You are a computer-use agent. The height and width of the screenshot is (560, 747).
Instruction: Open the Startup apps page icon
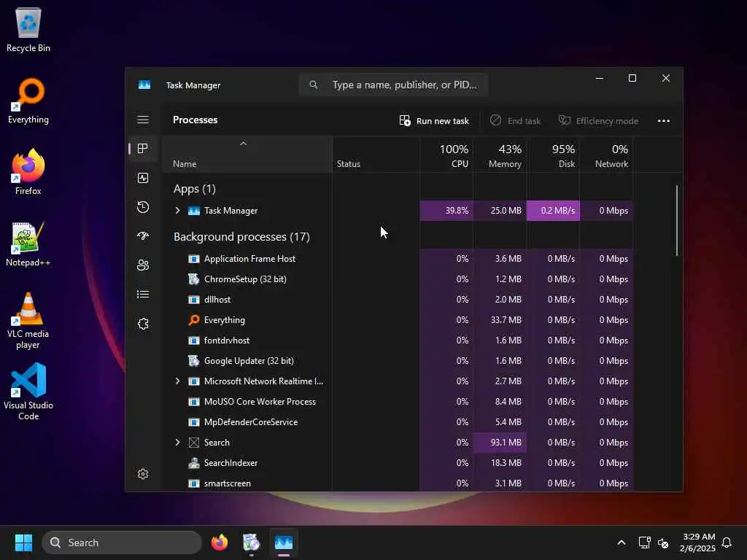pos(143,236)
